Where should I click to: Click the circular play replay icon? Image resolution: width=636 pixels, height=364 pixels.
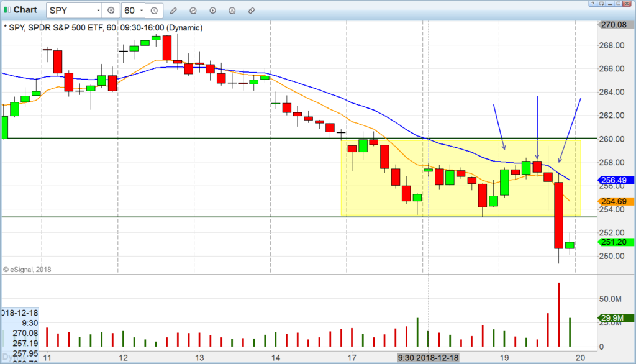(212, 11)
